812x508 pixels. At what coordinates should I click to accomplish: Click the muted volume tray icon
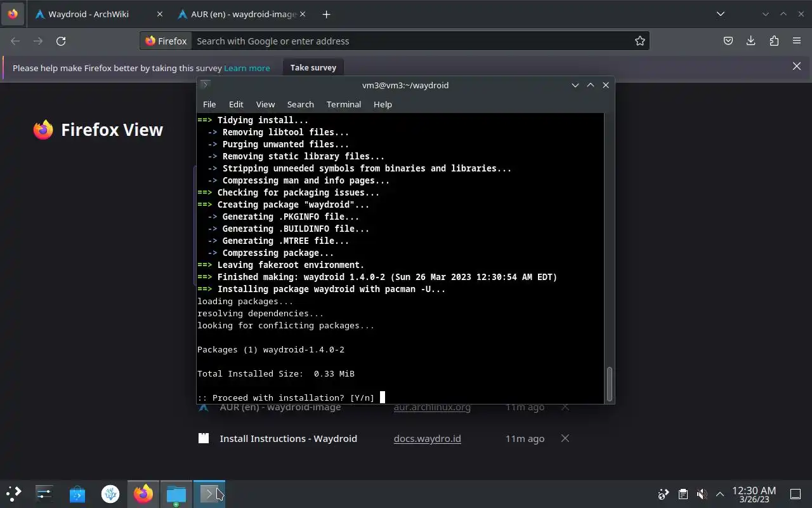(x=702, y=494)
